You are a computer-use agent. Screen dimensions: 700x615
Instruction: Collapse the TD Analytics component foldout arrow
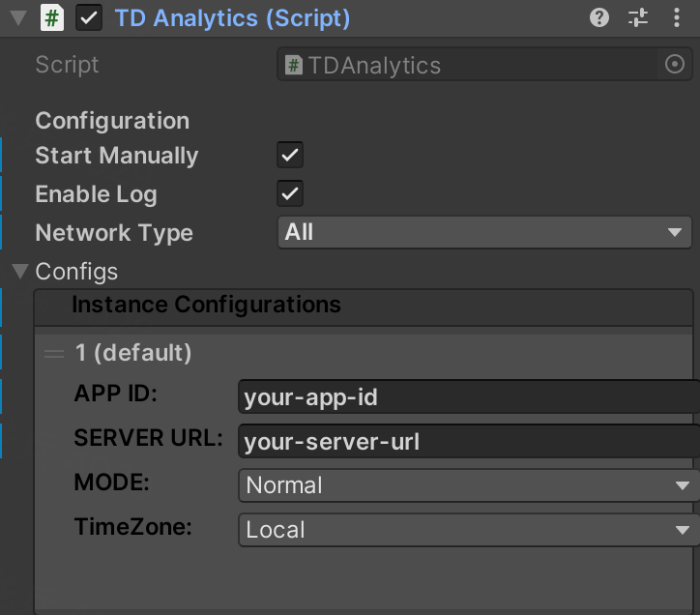pos(18,18)
